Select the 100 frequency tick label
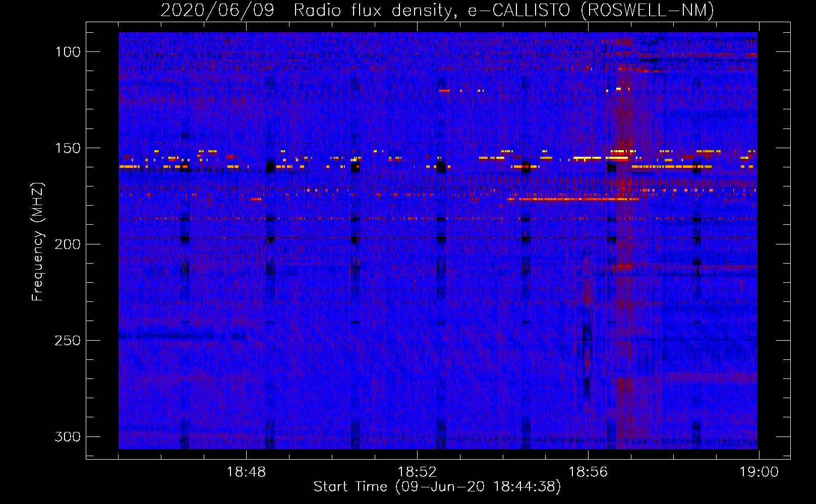 point(68,52)
